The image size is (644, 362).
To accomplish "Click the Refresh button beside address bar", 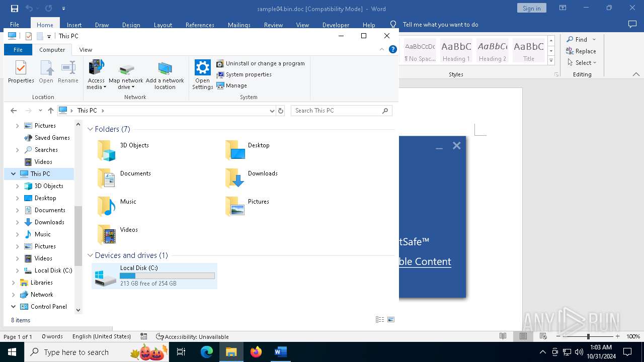I will click(281, 111).
